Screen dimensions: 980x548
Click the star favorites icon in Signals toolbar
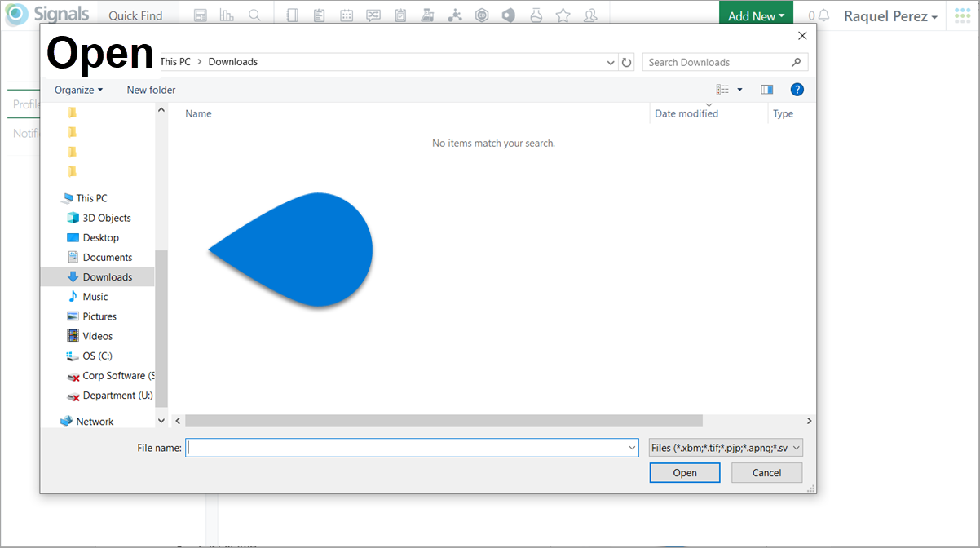(563, 15)
